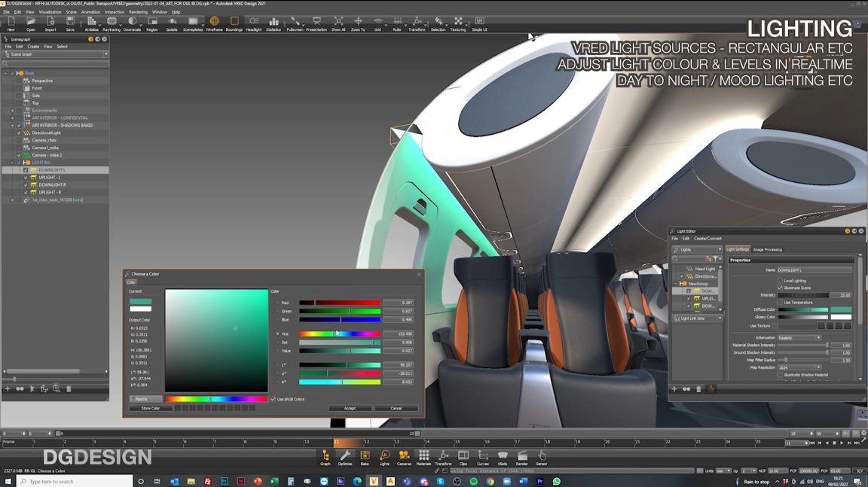Open the Cameras editor in the bottom dock

[405, 454]
